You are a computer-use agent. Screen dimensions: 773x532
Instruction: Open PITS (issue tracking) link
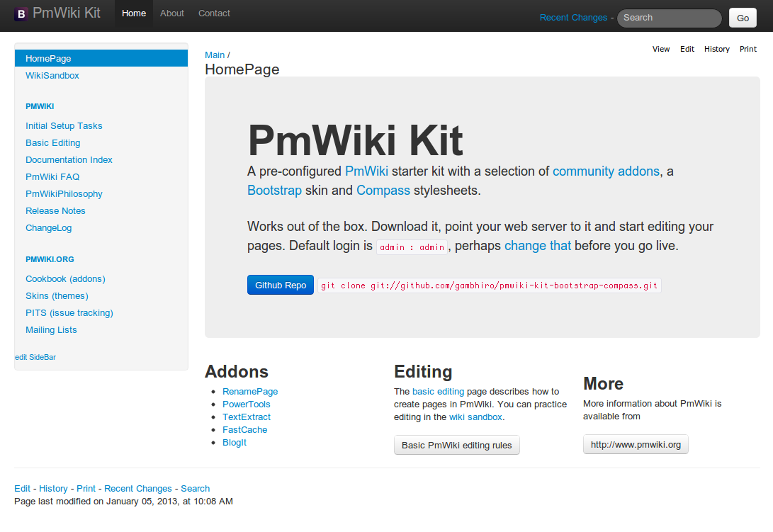click(x=69, y=312)
